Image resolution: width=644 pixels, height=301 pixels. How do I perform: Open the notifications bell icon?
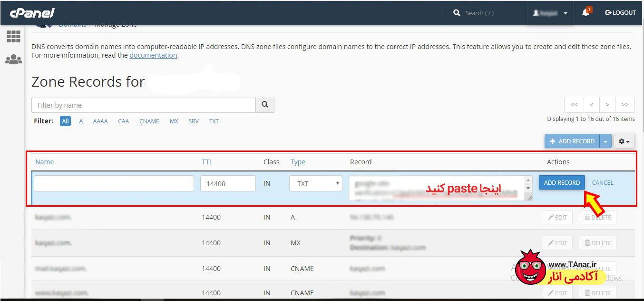coord(585,13)
